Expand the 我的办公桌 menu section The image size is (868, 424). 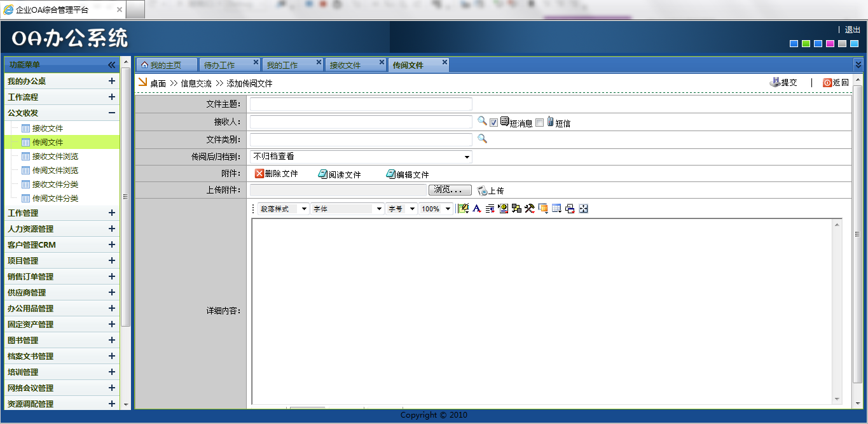(112, 81)
